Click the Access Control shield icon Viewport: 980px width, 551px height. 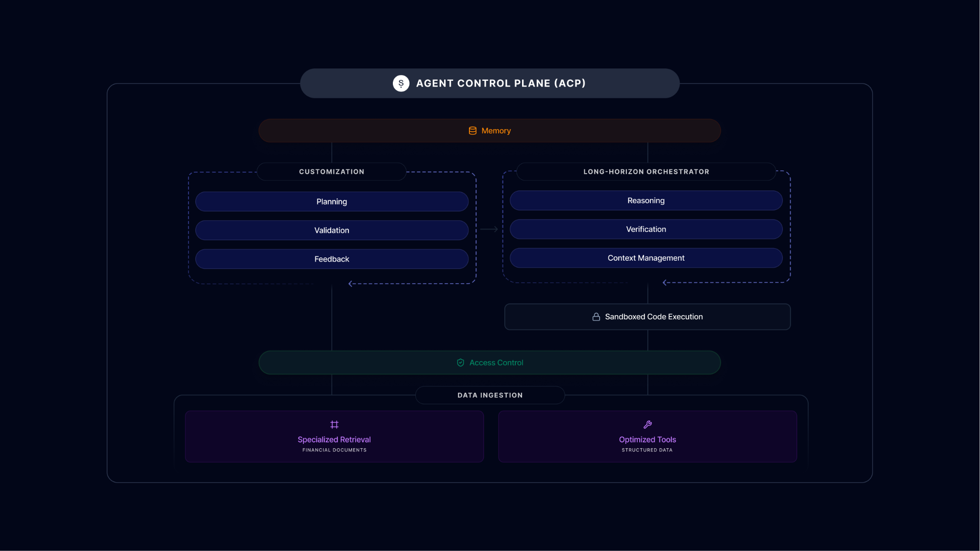tap(460, 363)
